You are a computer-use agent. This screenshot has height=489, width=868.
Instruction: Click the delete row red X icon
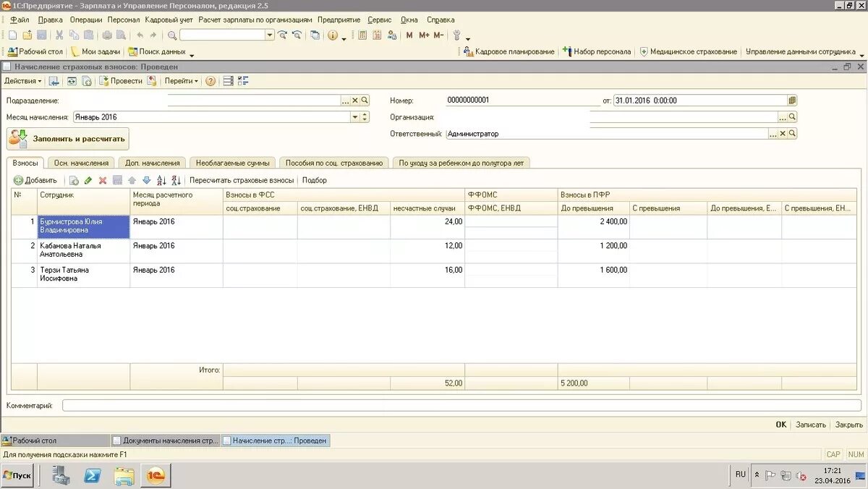pos(103,180)
